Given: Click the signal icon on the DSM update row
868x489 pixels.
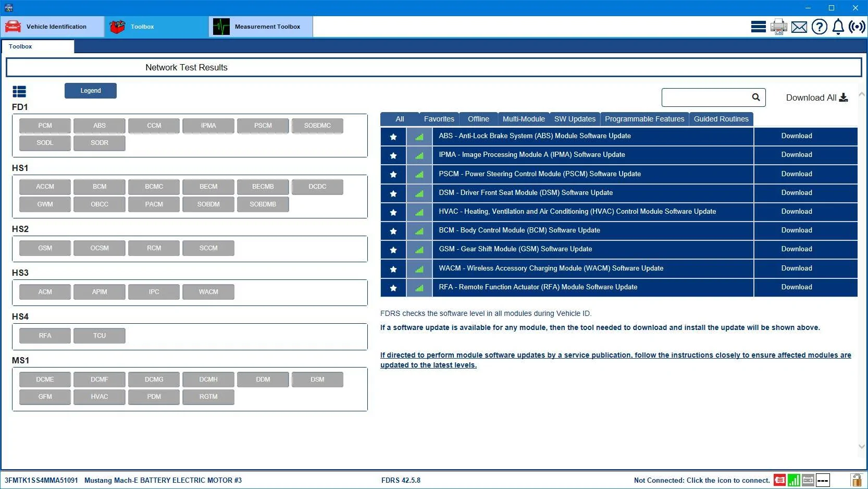Looking at the screenshot, I should tap(419, 193).
